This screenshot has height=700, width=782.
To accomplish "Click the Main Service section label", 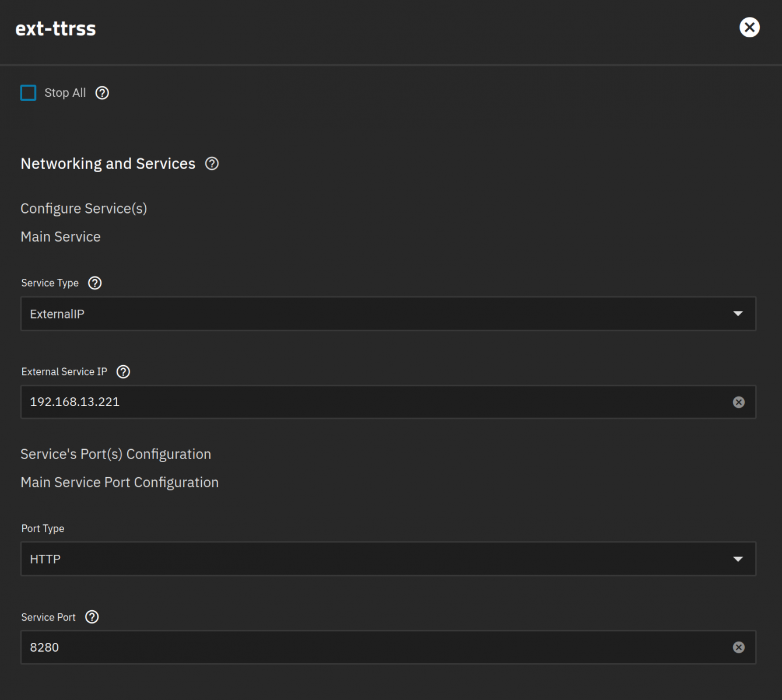I will [x=61, y=237].
